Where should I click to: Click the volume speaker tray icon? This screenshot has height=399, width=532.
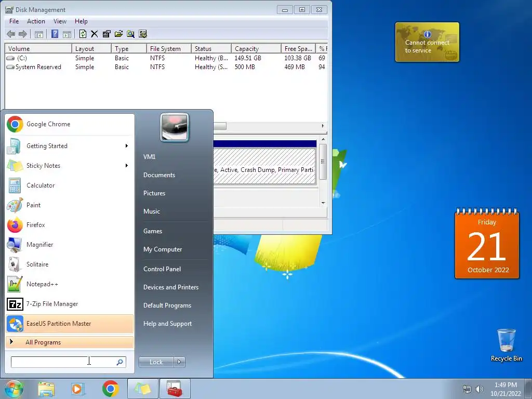tap(479, 389)
